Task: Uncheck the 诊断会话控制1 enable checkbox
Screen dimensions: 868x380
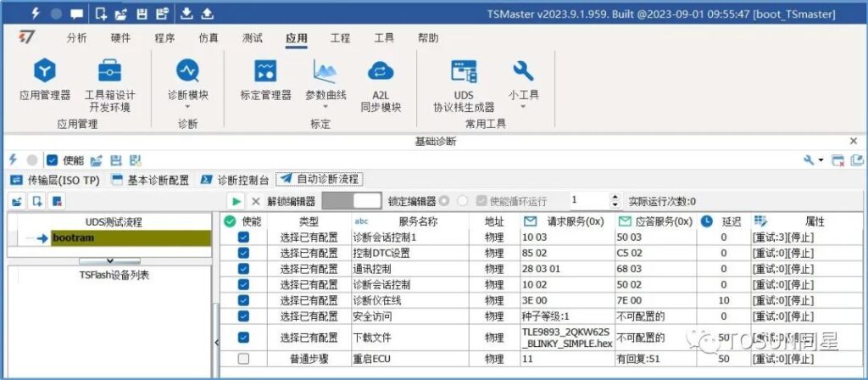Action: coord(243,237)
